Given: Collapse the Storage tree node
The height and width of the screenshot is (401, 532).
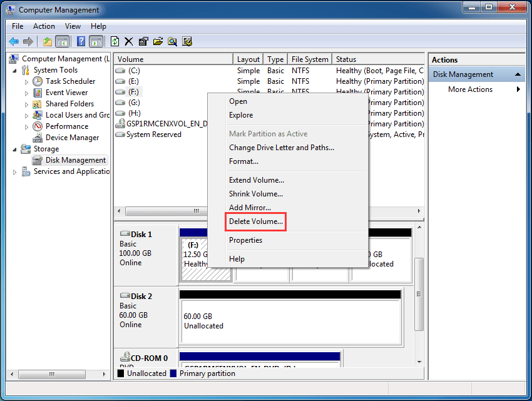Looking at the screenshot, I should tap(14, 150).
